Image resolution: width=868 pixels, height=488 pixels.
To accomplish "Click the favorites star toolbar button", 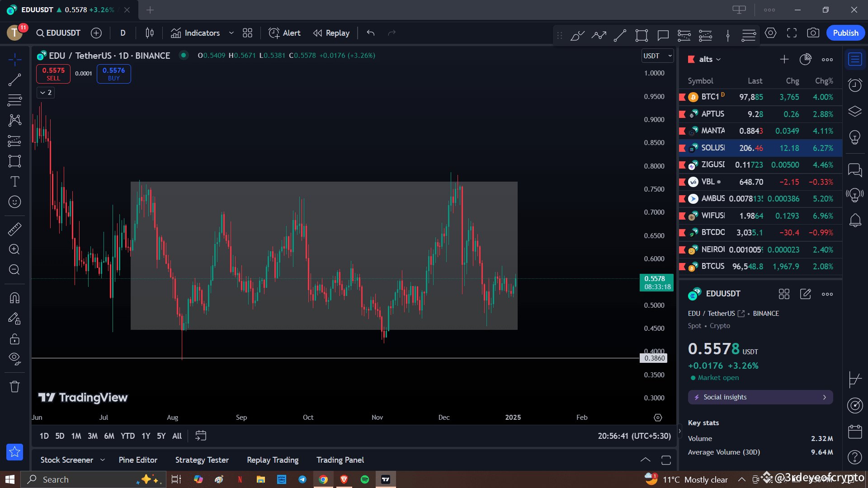I will 14,452.
